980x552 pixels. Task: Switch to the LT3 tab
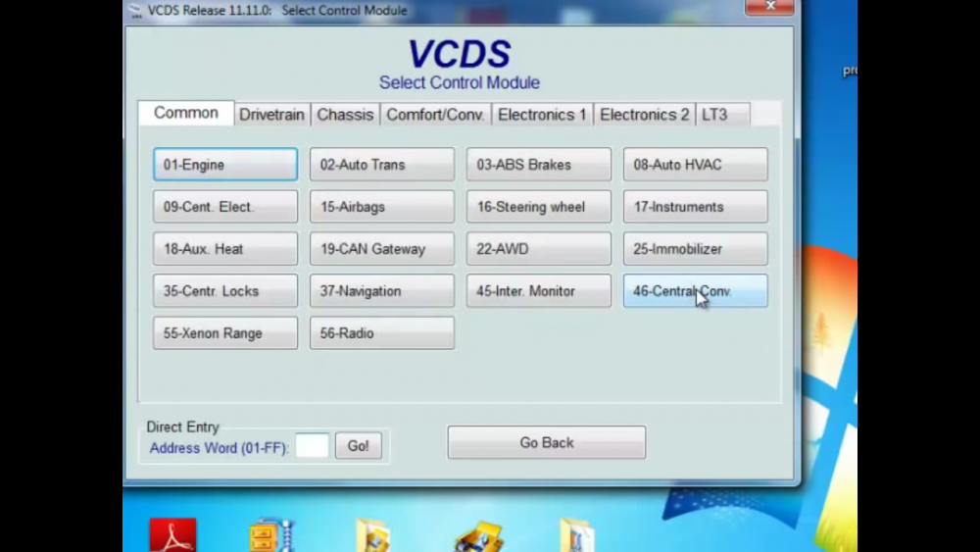coord(722,115)
